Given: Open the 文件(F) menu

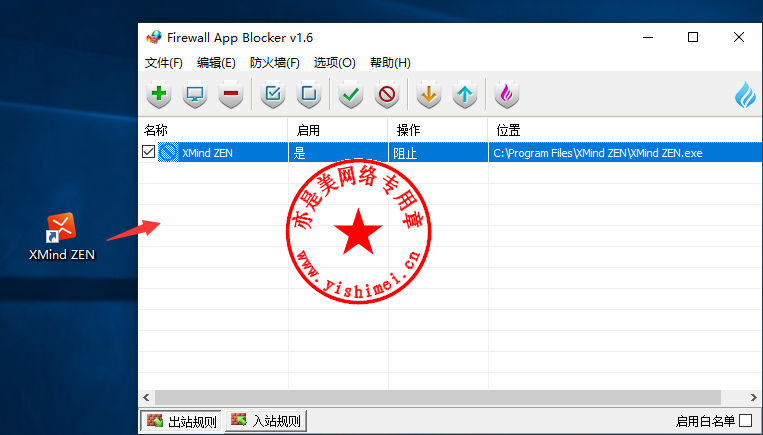Looking at the screenshot, I should pyautogui.click(x=164, y=63).
